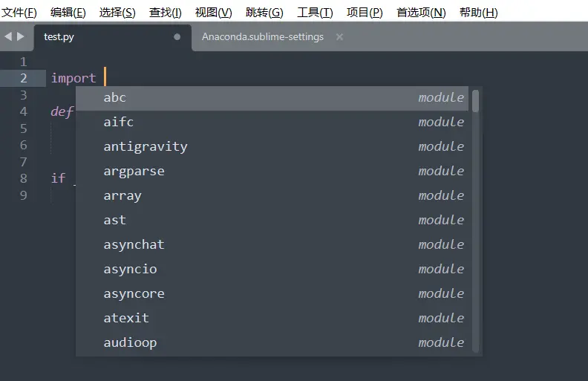Open the 首选项(N) menu

(421, 13)
